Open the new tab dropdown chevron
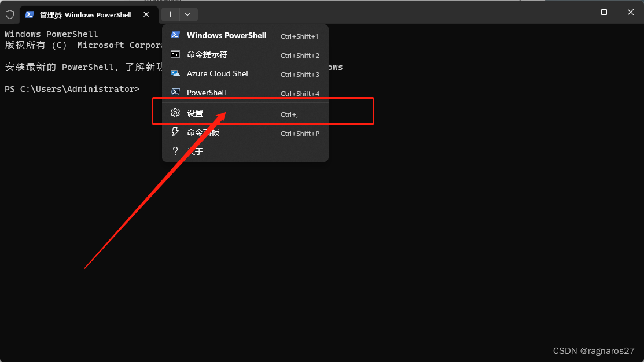This screenshot has width=644, height=362. tap(186, 14)
